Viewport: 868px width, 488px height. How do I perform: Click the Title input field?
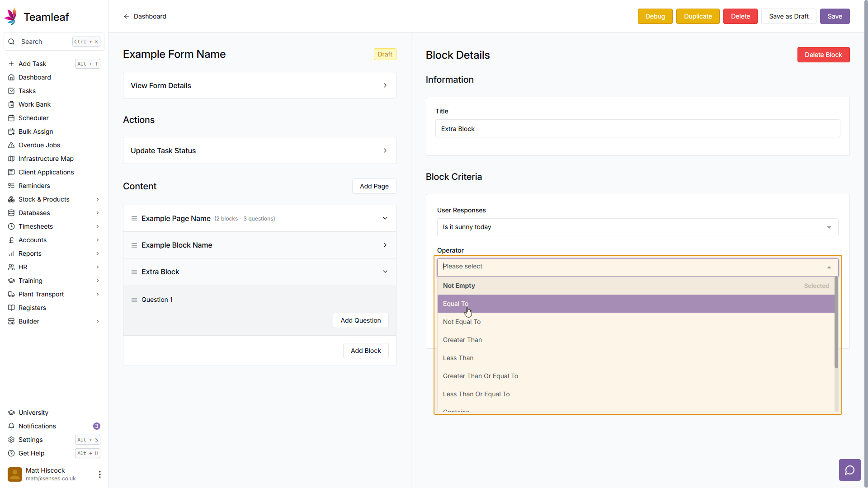click(x=637, y=129)
